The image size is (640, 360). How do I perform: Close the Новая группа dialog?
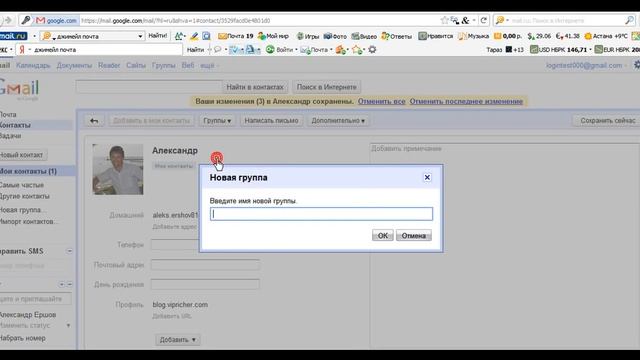pos(427,178)
